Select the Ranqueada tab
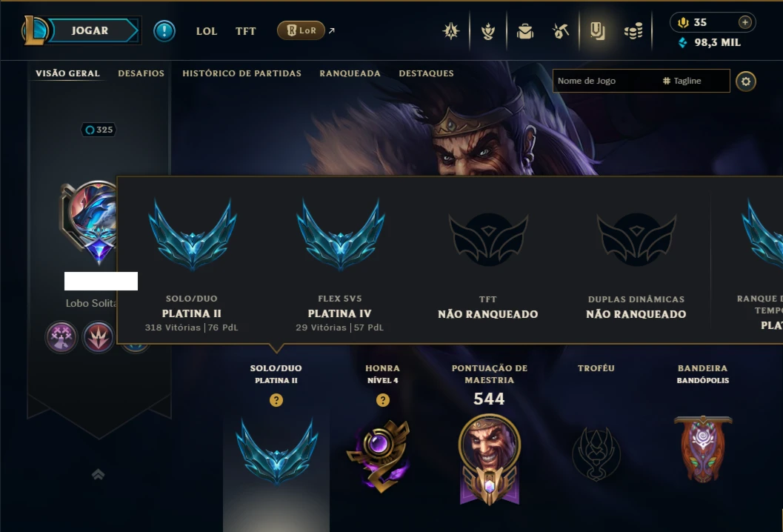Image resolution: width=783 pixels, height=532 pixels. tap(350, 73)
